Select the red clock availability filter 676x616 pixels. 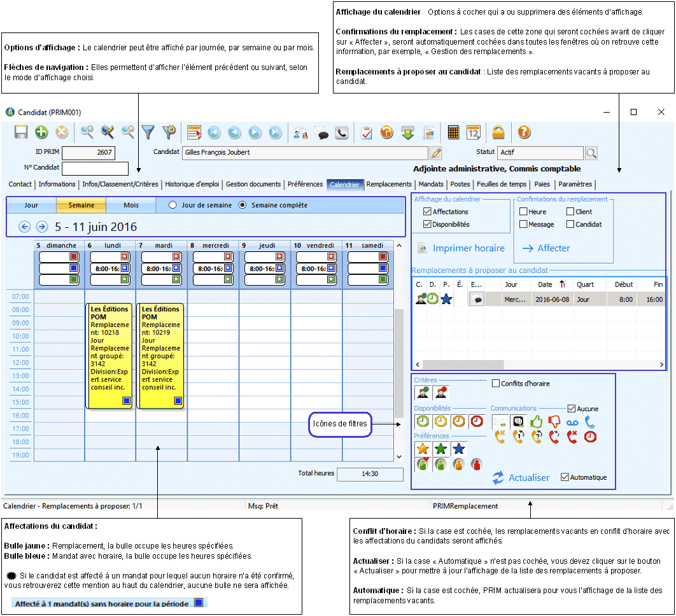(477, 421)
